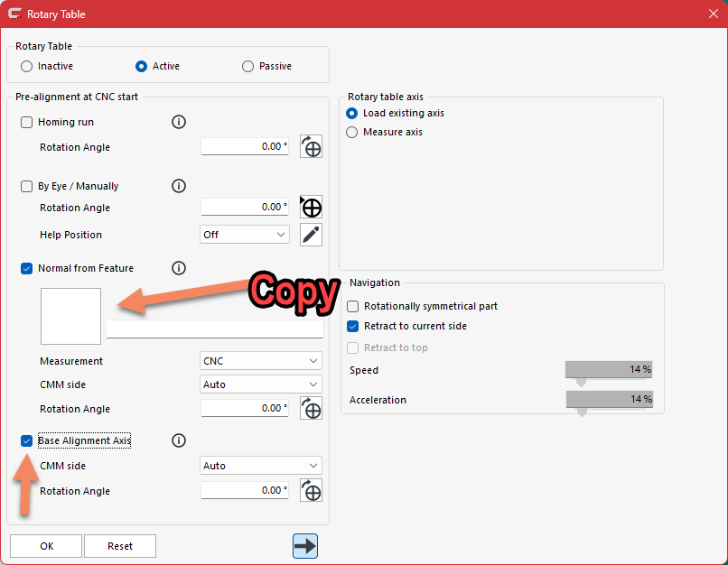Check Rotationally symmetrical part

353,306
